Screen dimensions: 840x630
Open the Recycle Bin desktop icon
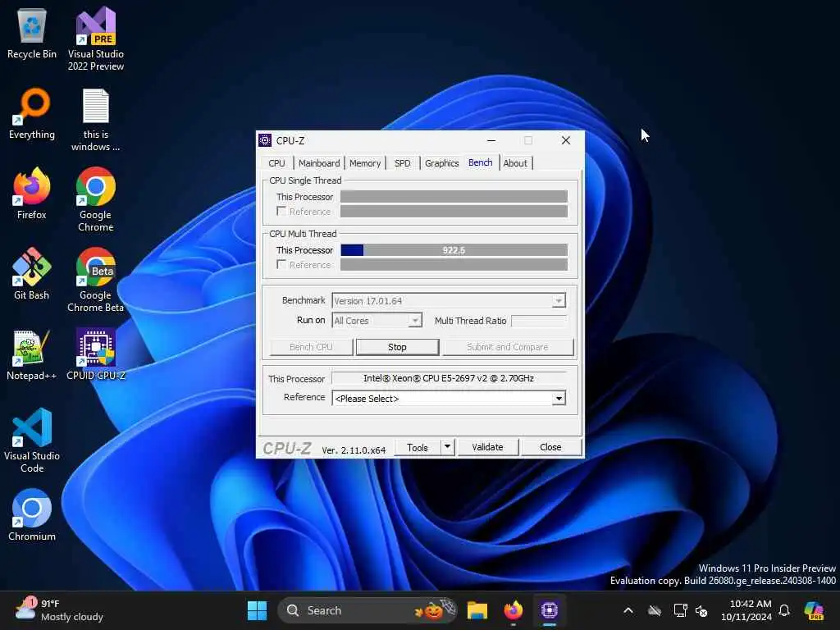(x=32, y=33)
